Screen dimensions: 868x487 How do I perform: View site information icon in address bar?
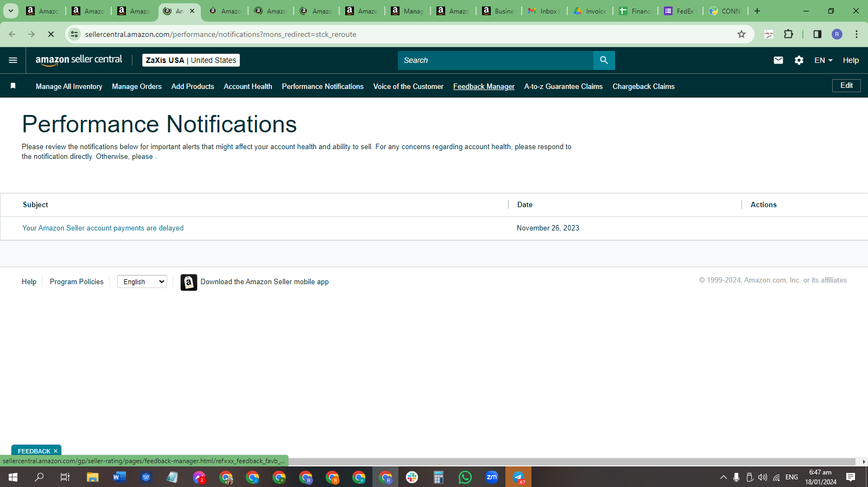coord(74,34)
